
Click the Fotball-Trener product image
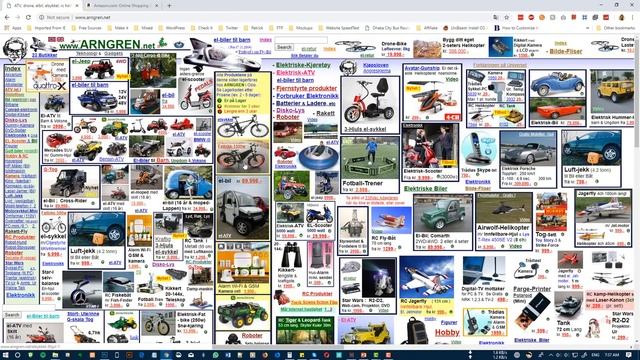coord(370,158)
